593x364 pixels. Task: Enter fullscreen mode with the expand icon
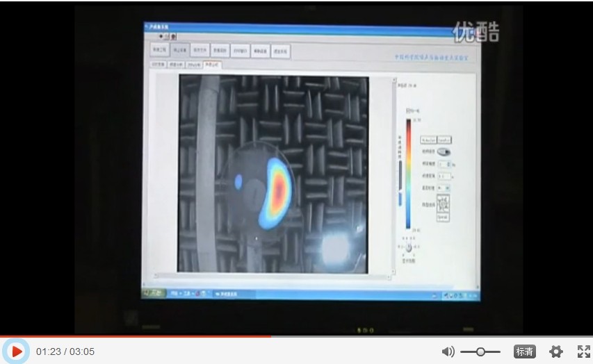[583, 351]
